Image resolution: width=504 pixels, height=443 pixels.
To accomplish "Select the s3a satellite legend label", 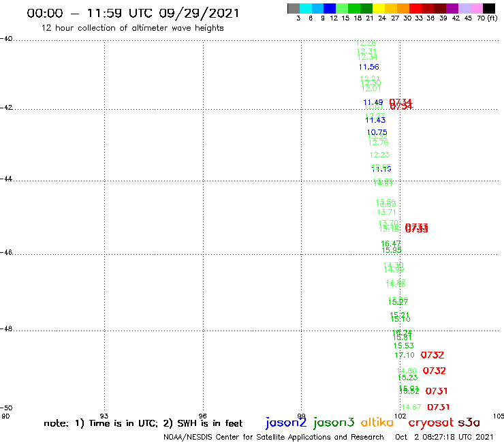I will (469, 423).
